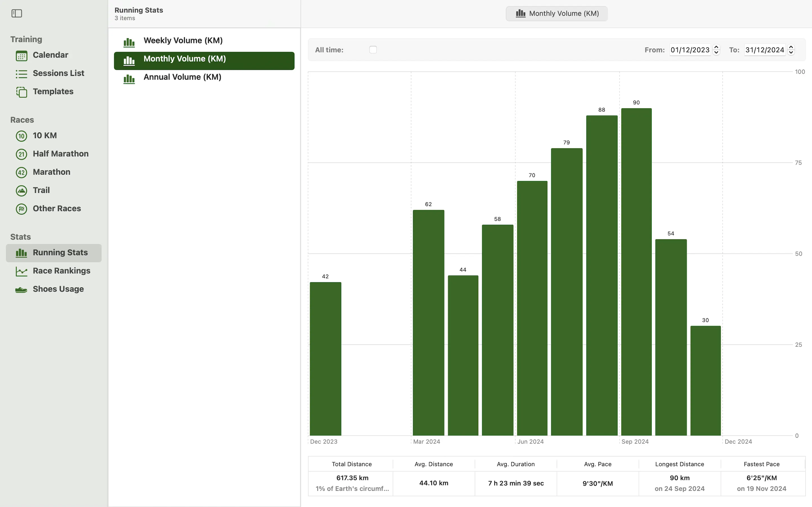Enable the All time checkbox

tap(373, 50)
